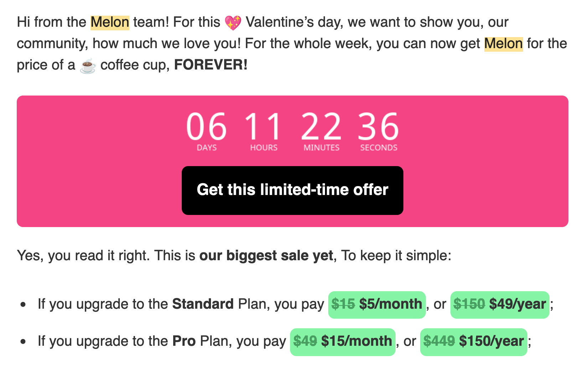Click the bold 'FOREVER!' text
Screen dimensions: 588x370
pos(211,65)
